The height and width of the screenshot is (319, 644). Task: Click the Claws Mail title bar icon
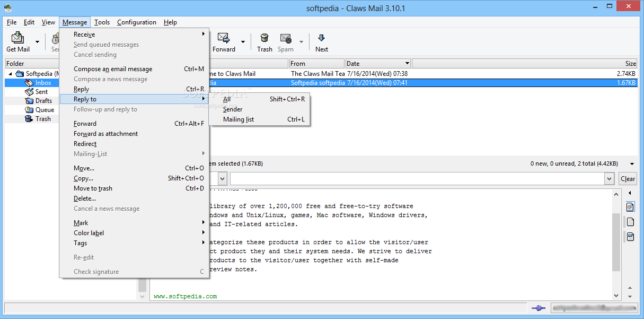(x=8, y=7)
